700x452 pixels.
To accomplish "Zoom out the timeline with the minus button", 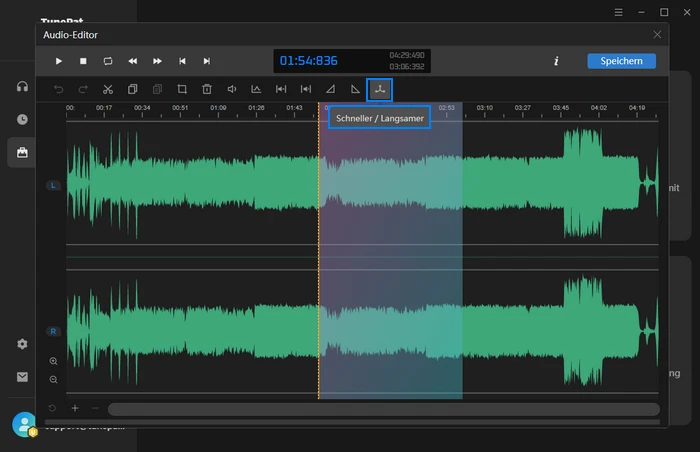I will [x=95, y=408].
